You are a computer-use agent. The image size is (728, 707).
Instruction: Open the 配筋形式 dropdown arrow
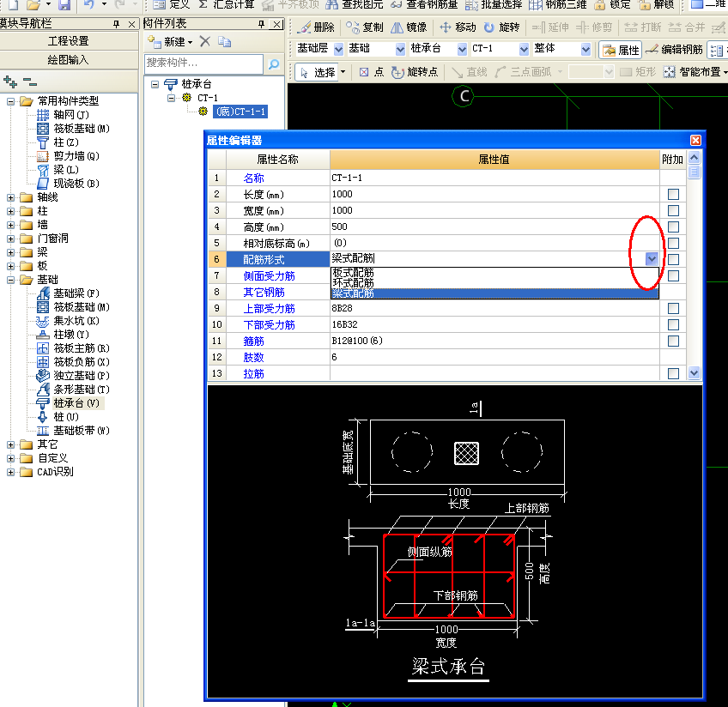652,259
